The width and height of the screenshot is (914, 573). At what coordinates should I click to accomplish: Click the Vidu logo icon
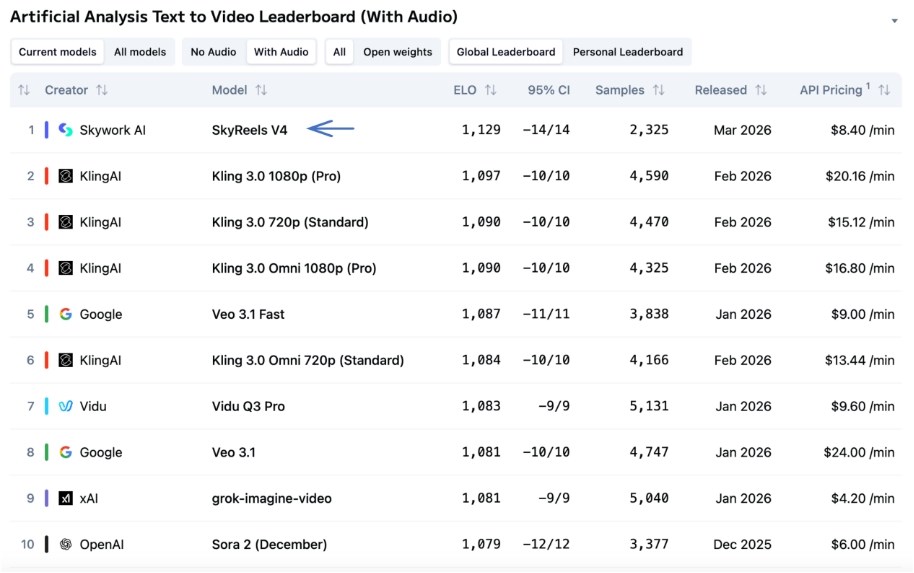coord(66,406)
